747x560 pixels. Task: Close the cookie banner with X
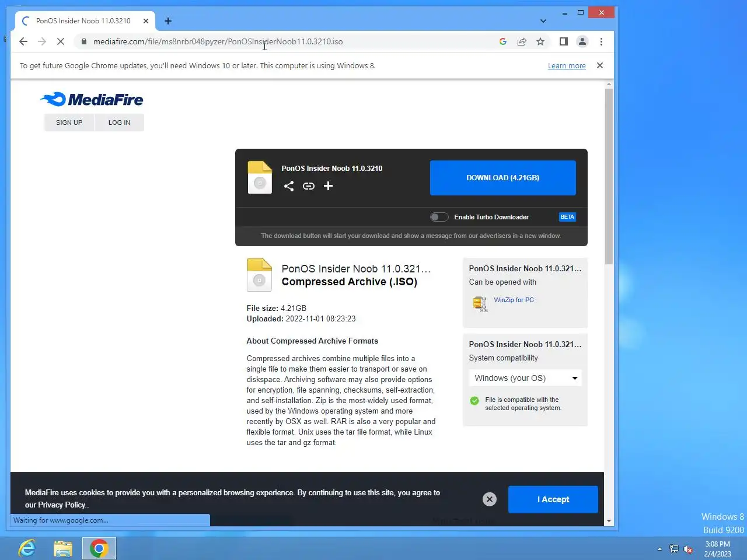tap(490, 499)
